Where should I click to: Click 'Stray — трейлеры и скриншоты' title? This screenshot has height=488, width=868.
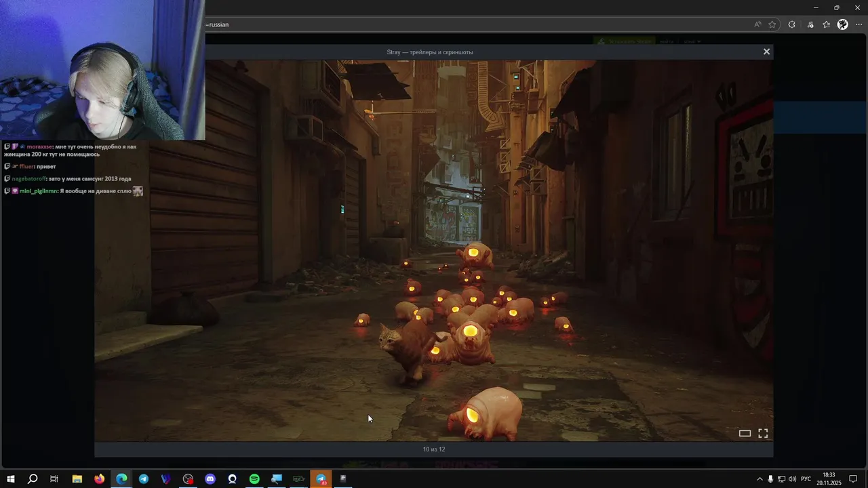(430, 52)
